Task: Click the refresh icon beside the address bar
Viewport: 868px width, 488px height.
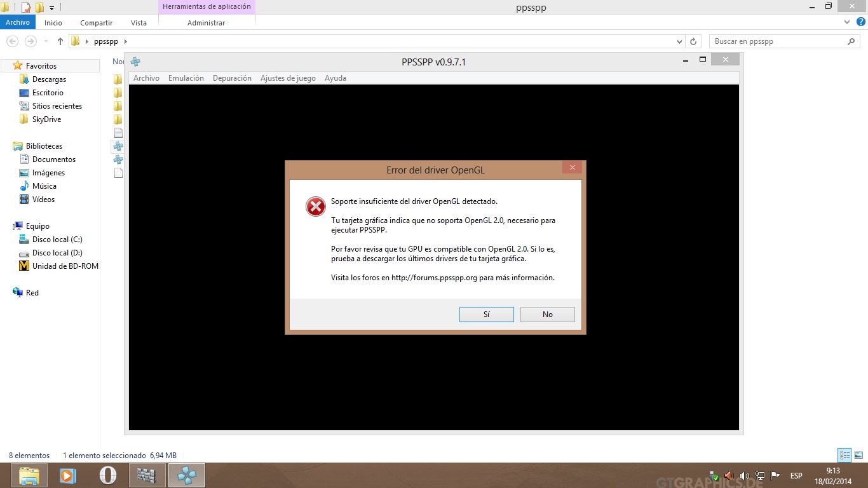Action: click(694, 41)
